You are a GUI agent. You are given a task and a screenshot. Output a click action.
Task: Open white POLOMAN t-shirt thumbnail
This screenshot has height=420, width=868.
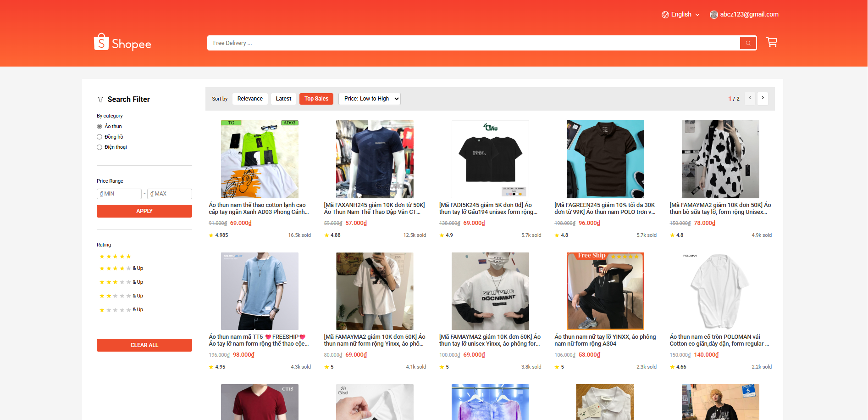721,291
